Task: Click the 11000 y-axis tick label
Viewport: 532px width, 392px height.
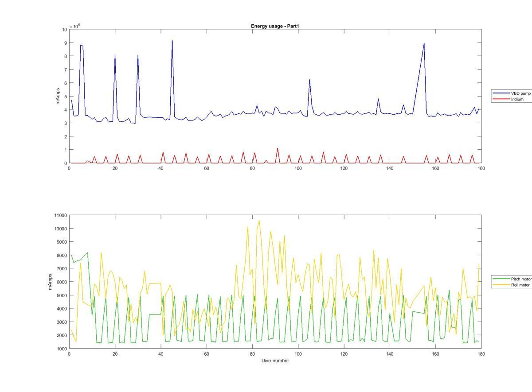Action: (x=61, y=215)
